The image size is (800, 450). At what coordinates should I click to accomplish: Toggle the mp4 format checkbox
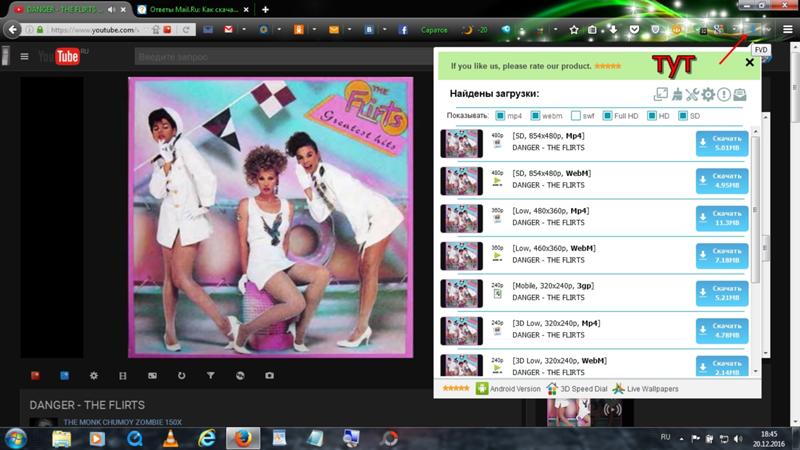click(500, 116)
